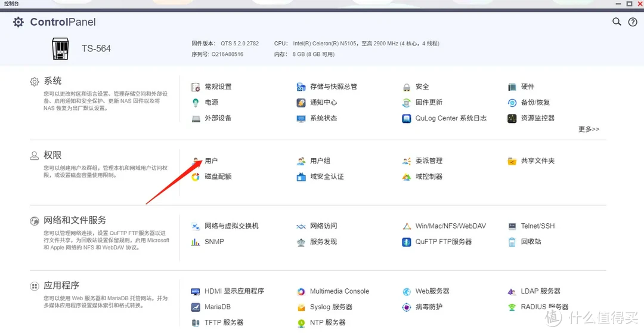Open the 通知中心 notification center icon

coord(301,103)
